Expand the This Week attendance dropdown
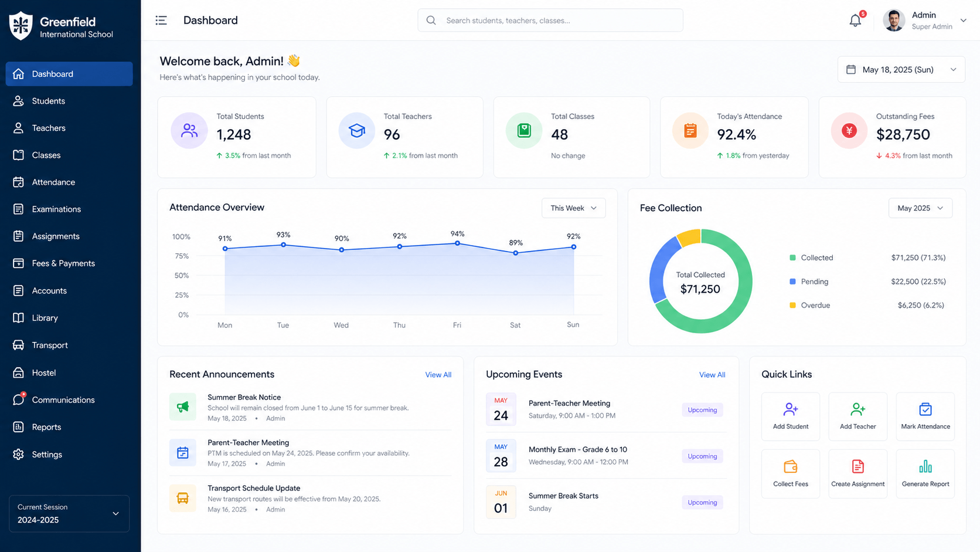Image resolution: width=980 pixels, height=552 pixels. pos(573,208)
